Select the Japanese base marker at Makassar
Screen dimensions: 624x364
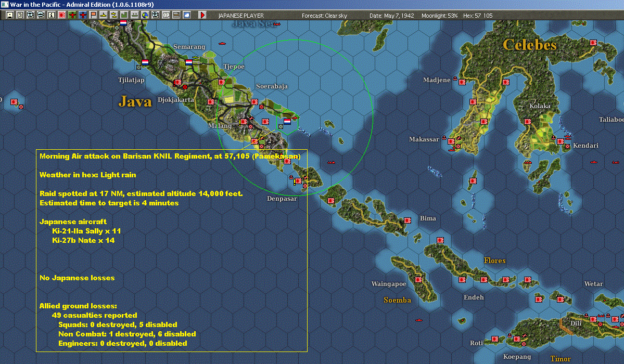pos(451,141)
